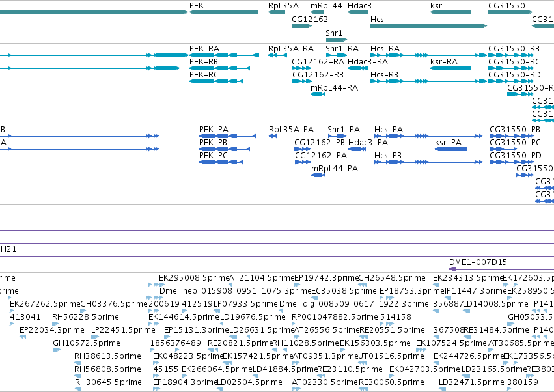
Task: Select the Hcs-RB transcript
Action: (x=428, y=81)
